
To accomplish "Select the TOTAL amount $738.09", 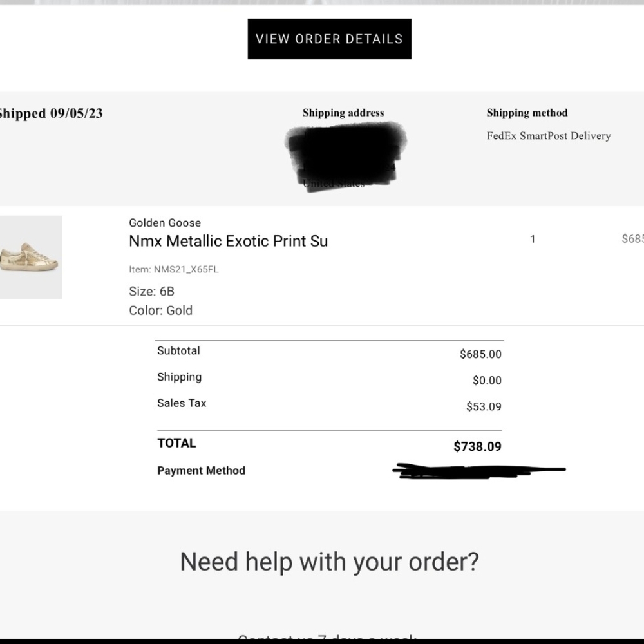I will pos(477,446).
